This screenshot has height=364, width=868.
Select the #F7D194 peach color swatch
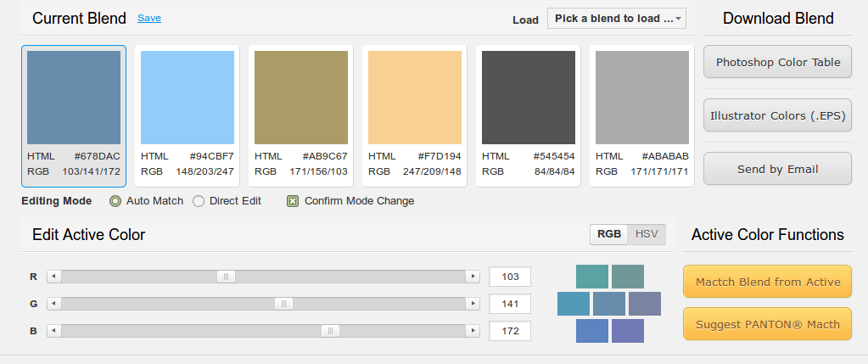(x=415, y=98)
